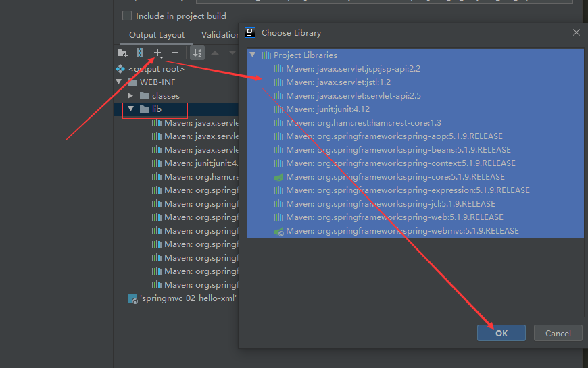The height and width of the screenshot is (368, 588).
Task: Select spring-webmvc:5.1.9.RELEASE library
Action: 402,230
